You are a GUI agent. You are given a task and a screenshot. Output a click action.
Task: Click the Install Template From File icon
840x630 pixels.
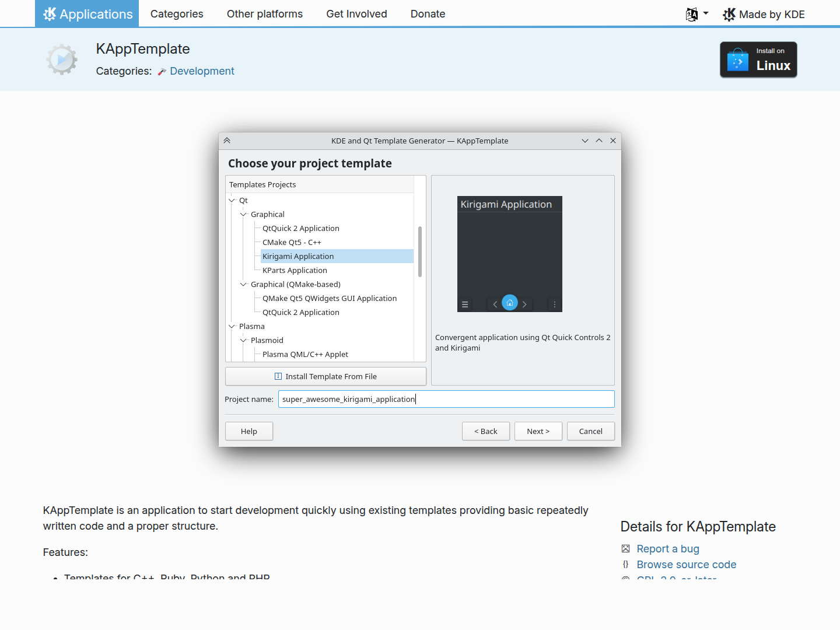click(278, 376)
